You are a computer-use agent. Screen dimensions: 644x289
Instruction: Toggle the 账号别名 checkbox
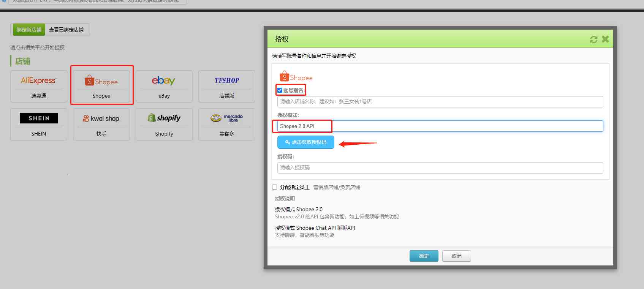click(x=280, y=90)
